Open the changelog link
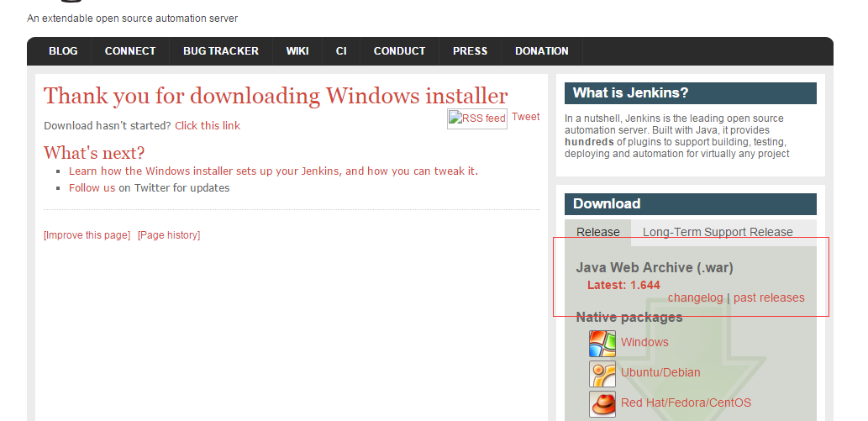868x421 pixels. [695, 298]
